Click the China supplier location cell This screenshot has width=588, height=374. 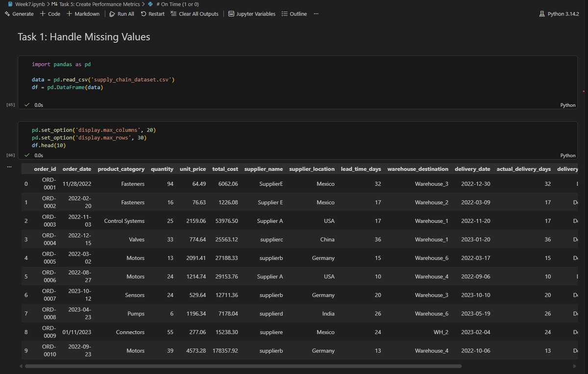(327, 239)
